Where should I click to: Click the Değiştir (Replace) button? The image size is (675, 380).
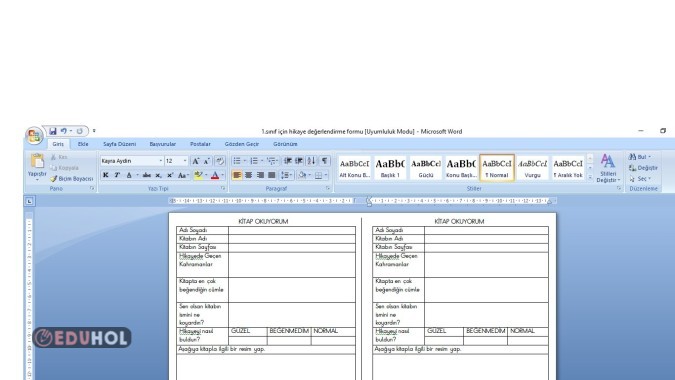click(643, 168)
